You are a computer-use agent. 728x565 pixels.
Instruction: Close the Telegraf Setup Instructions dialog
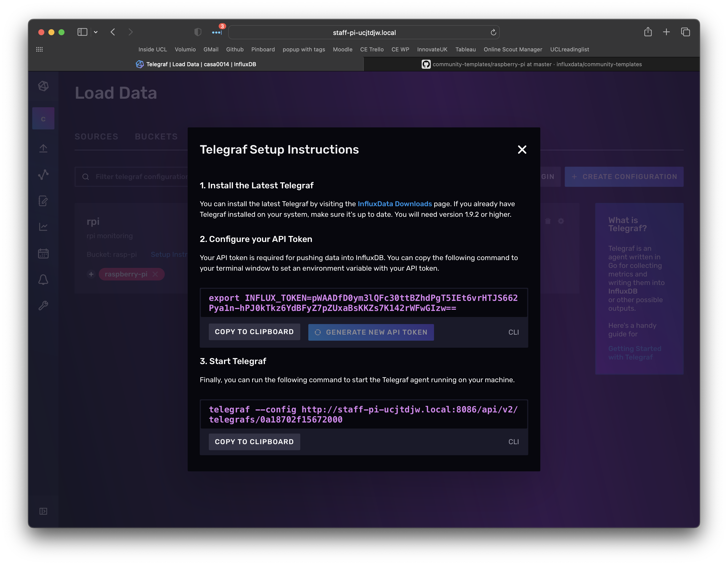coord(522,150)
